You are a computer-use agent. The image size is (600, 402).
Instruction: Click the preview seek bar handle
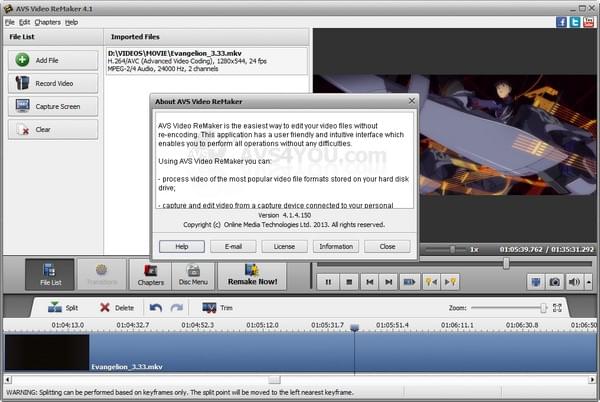tap(506, 263)
